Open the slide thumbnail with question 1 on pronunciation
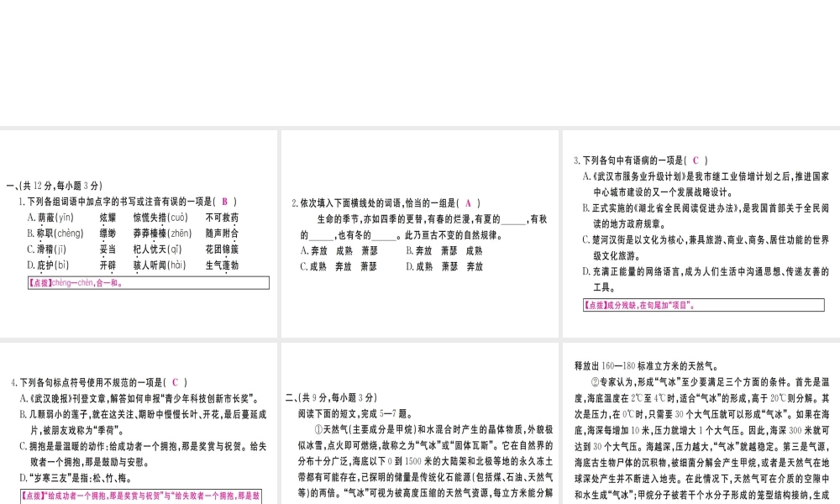840x504 pixels. click(x=139, y=234)
